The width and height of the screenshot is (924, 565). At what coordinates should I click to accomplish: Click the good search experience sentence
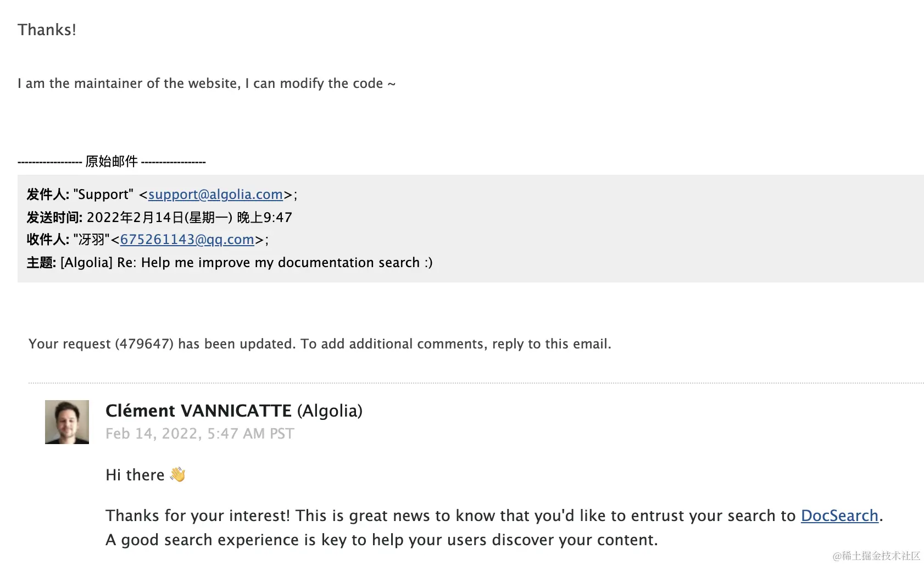click(382, 540)
